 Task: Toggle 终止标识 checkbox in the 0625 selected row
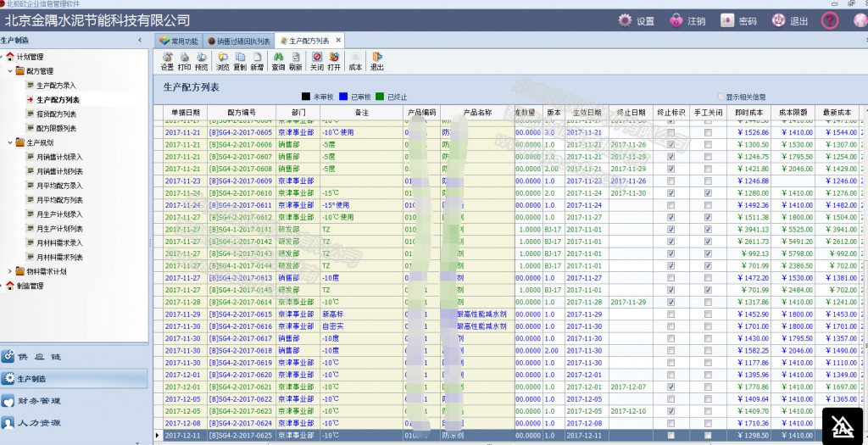(671, 435)
